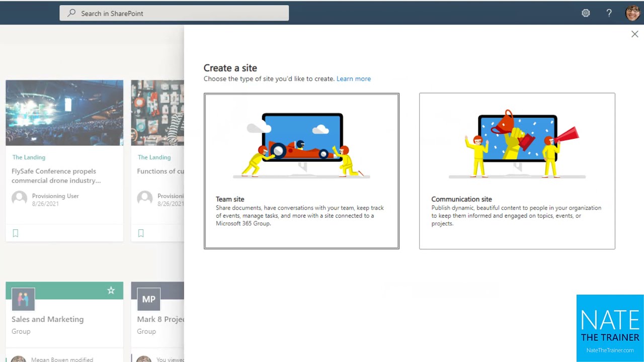Bookmark the Functions of news card
644x362 pixels.
141,233
